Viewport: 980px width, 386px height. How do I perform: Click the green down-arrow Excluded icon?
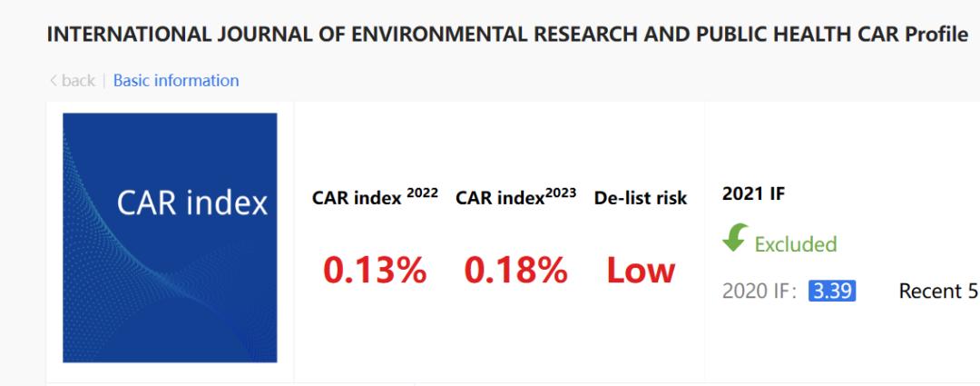coord(736,239)
